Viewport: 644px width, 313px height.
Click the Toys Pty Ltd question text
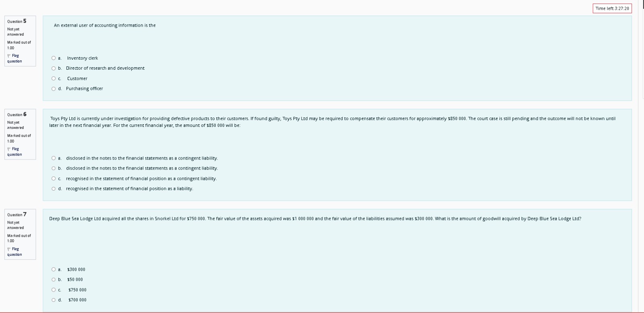pyautogui.click(x=332, y=122)
